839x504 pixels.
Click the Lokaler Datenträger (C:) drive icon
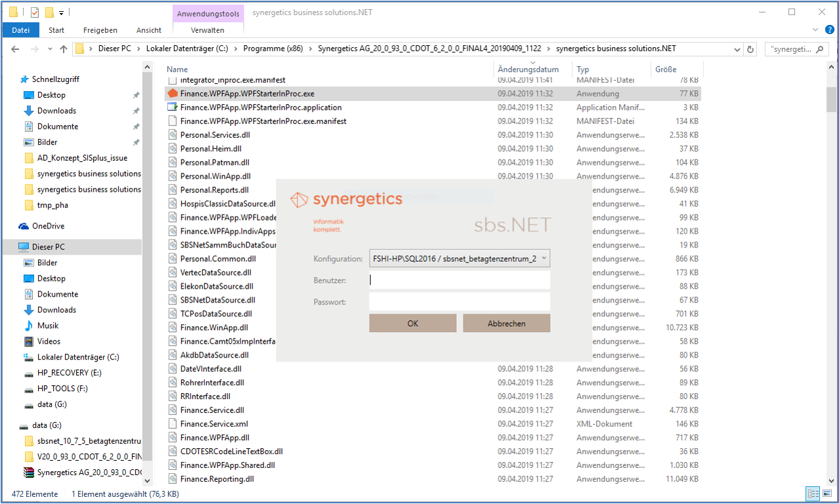click(x=29, y=357)
